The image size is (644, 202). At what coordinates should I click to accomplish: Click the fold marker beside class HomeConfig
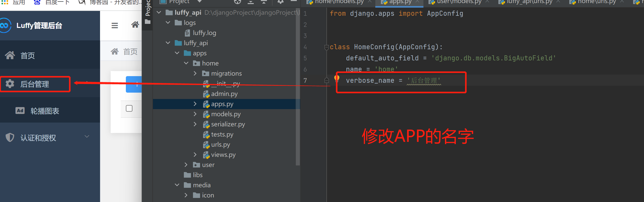pyautogui.click(x=326, y=47)
